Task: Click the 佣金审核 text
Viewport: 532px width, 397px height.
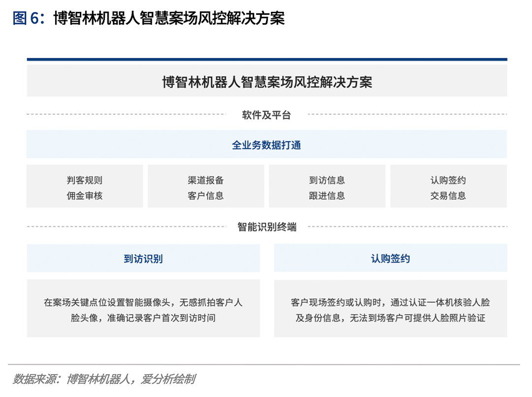Action: click(85, 196)
